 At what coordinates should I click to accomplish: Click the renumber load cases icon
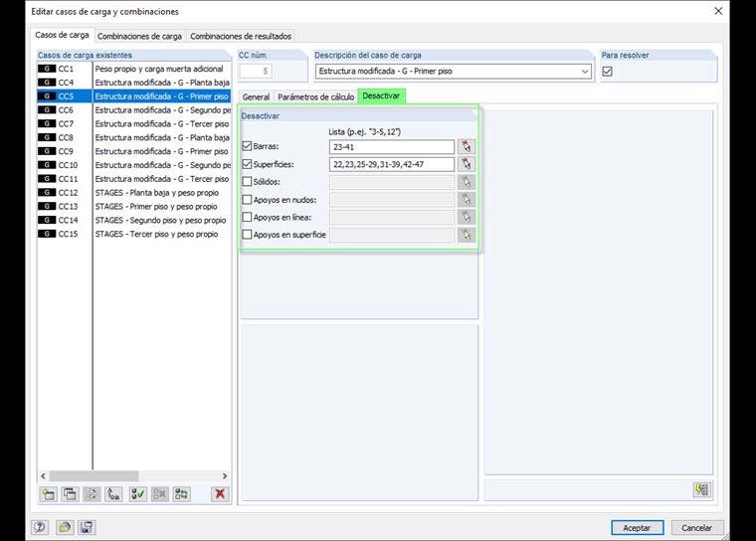tap(113, 493)
